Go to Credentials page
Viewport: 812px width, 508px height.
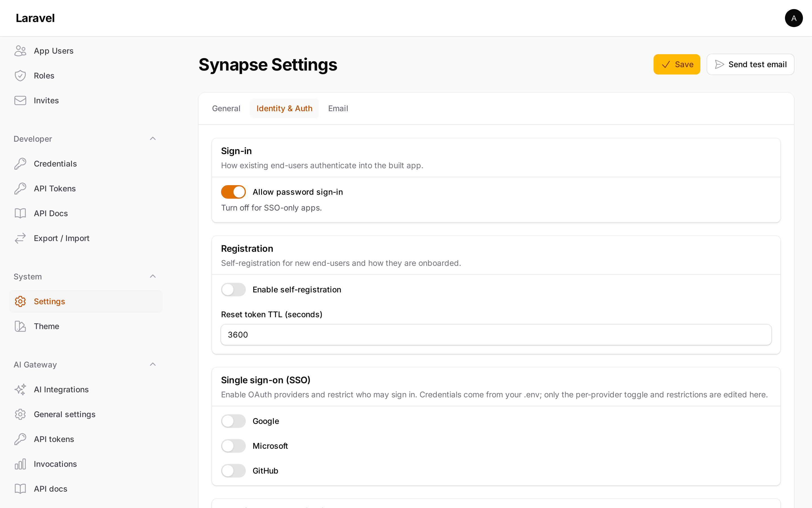tap(85, 164)
